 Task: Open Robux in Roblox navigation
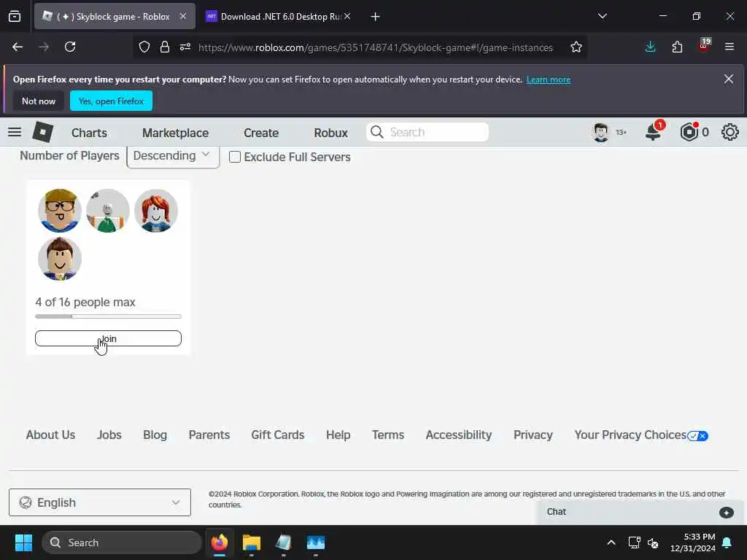(330, 133)
